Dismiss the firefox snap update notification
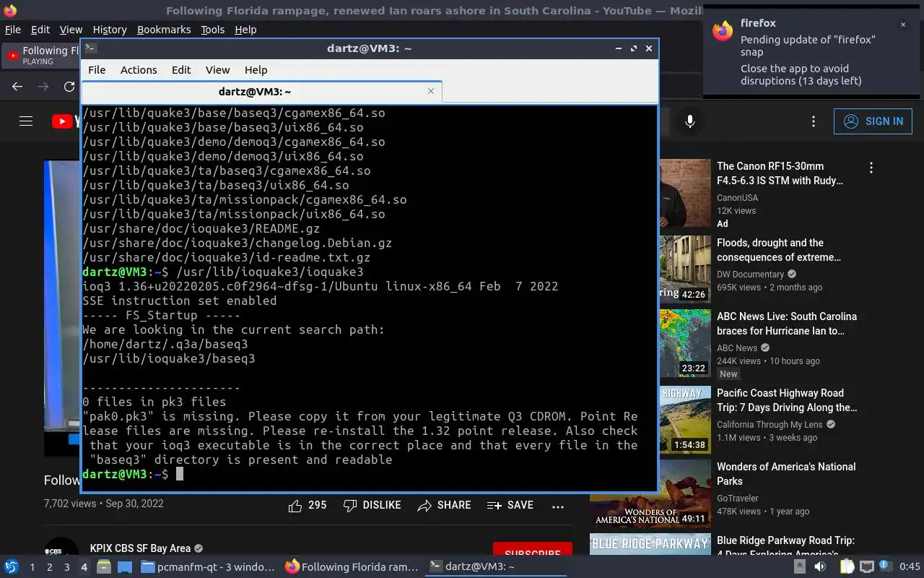 coord(902,25)
